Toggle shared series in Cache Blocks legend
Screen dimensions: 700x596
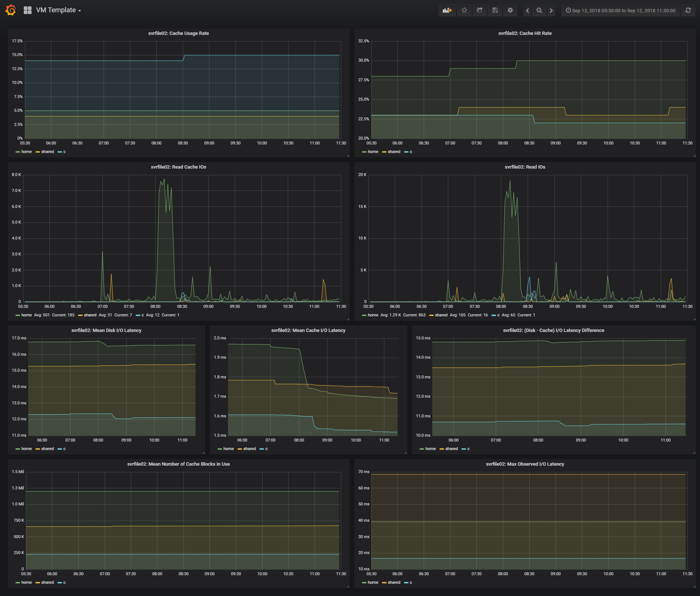[48, 583]
